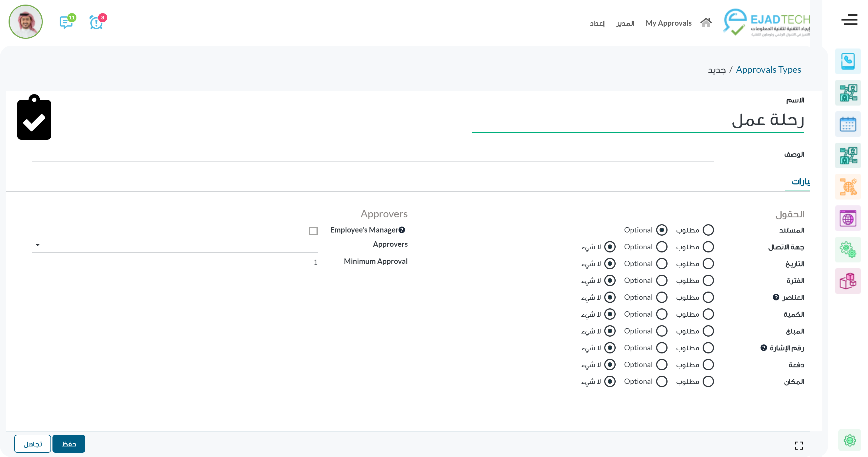
Task: Open the chat messages icon
Action: coord(66,23)
